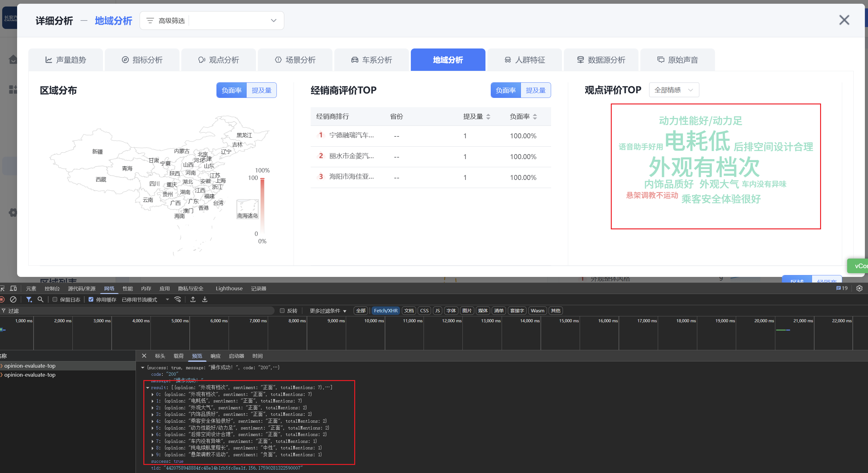Enable the 保留日志 checkbox
Screen dimensions: 868x473
click(55, 299)
